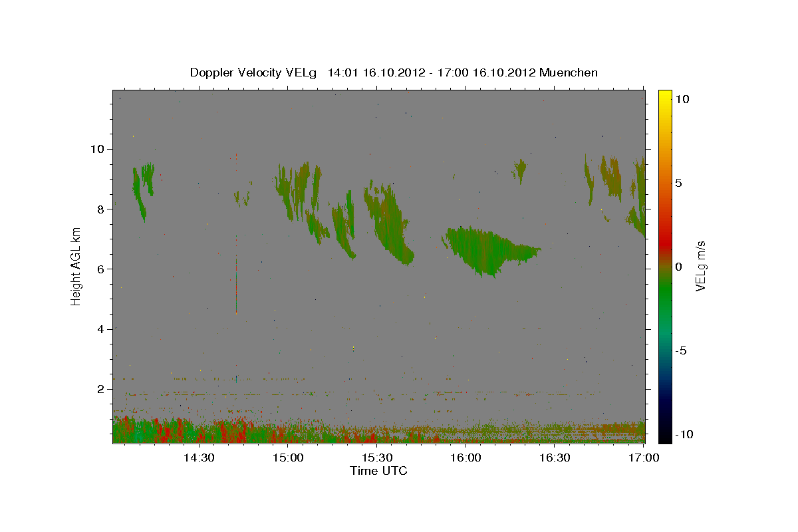
Task: Click the velocity color bar
Action: 664,266
